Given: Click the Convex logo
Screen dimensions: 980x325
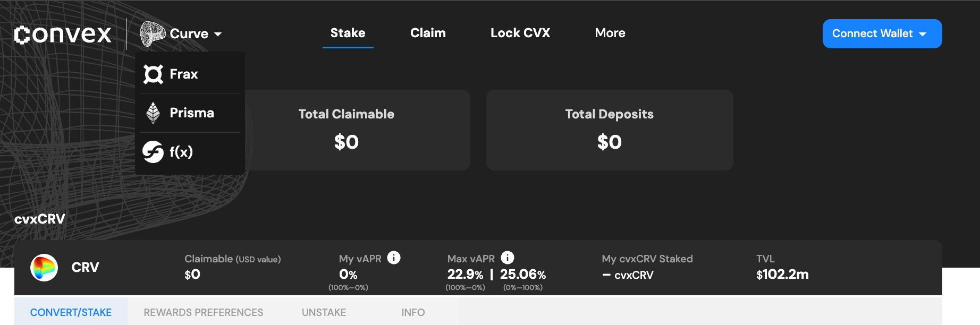Looking at the screenshot, I should click(x=63, y=35).
